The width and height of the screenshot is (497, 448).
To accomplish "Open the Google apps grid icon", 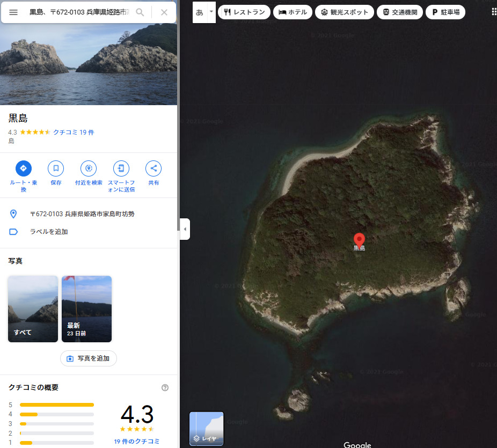I will click(493, 12).
